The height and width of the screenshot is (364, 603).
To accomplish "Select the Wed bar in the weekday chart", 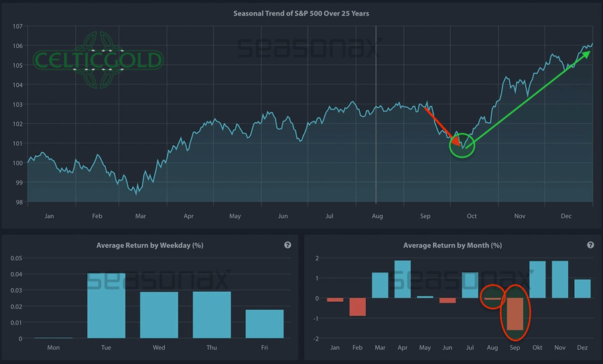I will [159, 315].
